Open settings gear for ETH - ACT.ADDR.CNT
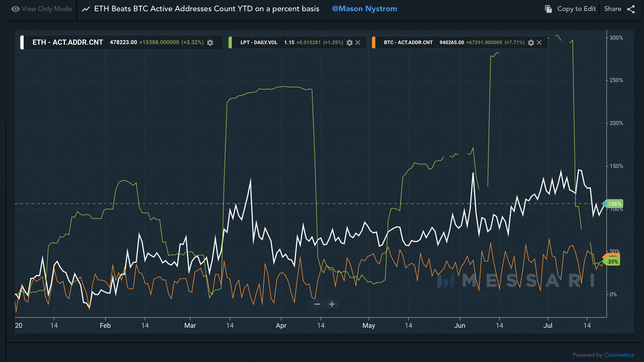644x362 pixels. coord(210,43)
